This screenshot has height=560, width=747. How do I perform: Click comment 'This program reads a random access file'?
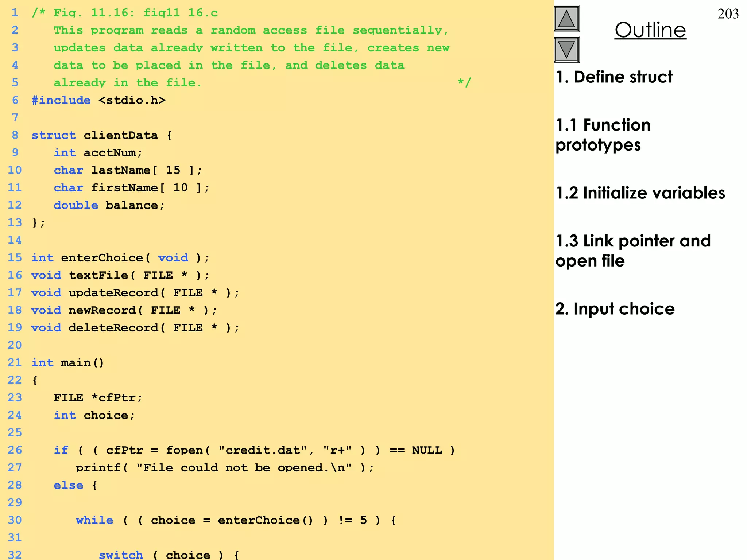point(251,30)
